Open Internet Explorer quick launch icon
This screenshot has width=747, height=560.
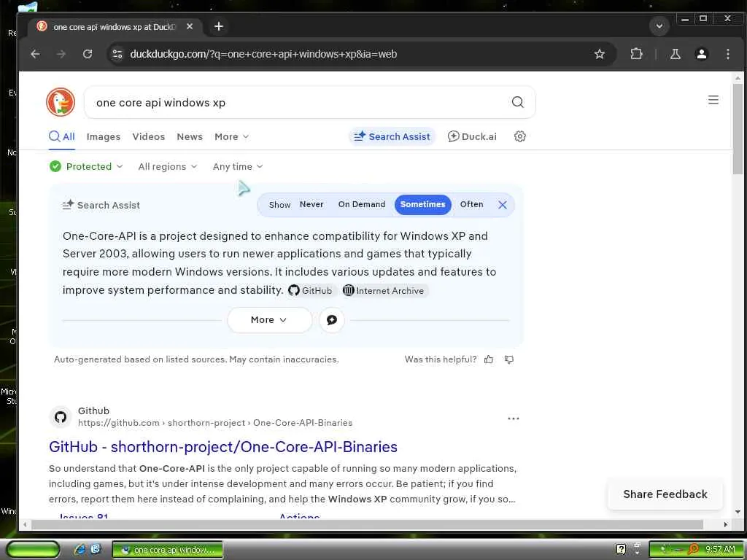click(80, 550)
